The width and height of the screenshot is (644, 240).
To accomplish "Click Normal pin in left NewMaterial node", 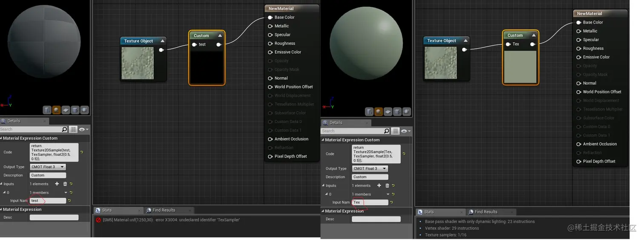I will (270, 78).
